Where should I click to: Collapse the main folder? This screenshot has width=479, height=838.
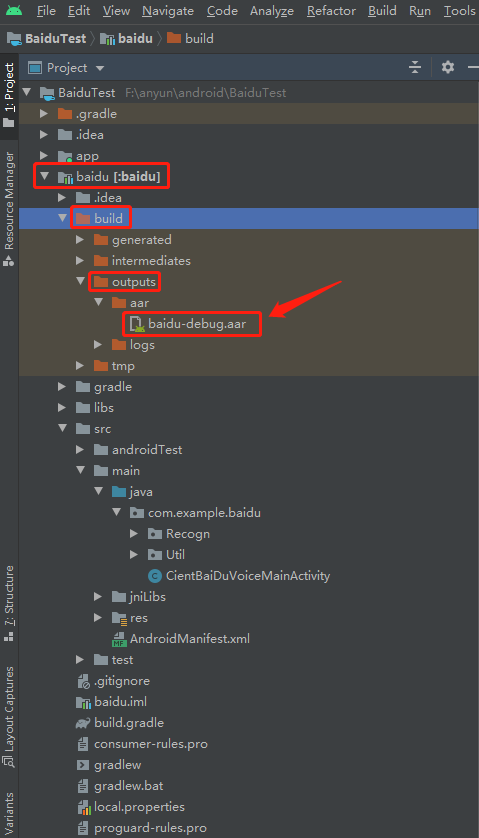pos(81,471)
